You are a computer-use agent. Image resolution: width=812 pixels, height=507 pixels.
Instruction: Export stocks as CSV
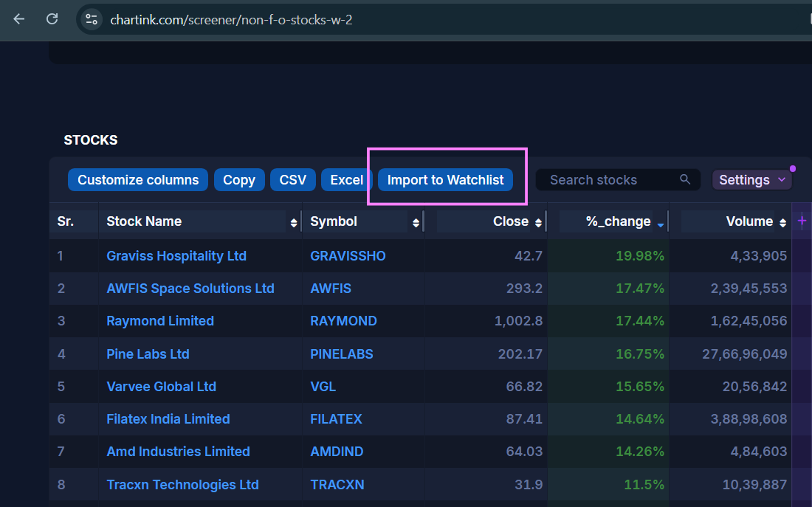[292, 180]
